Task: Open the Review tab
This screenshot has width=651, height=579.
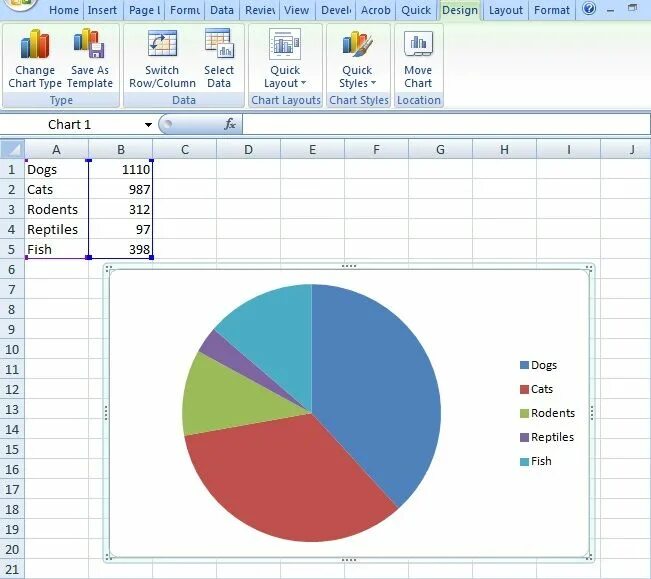Action: pyautogui.click(x=260, y=10)
